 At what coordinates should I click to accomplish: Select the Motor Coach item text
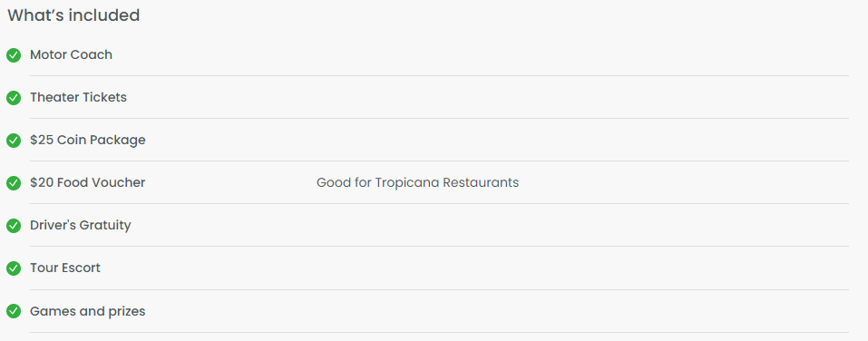click(71, 54)
